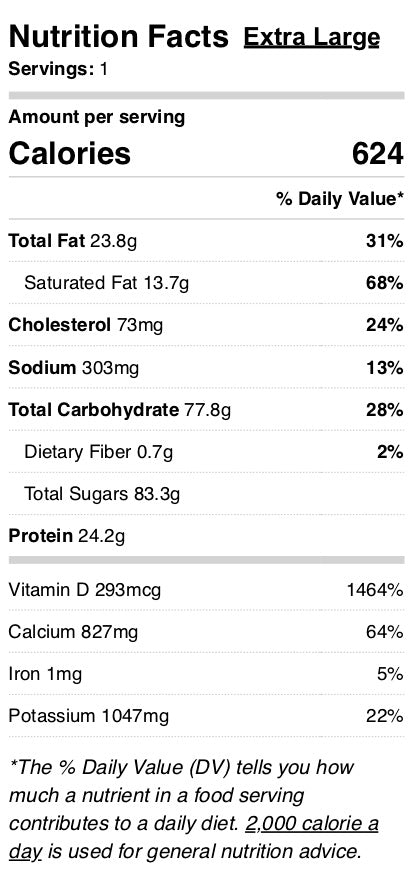The image size is (415, 881).
Task: Select the Saturated Fat 13.7g row
Action: coord(207,283)
